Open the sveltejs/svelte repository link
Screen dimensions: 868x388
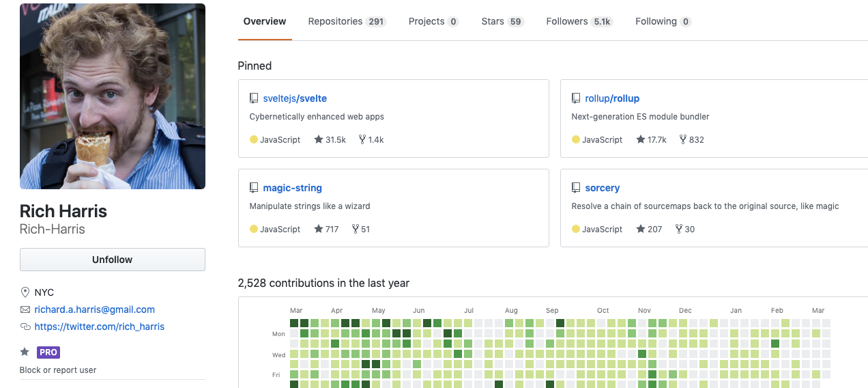pyautogui.click(x=295, y=98)
